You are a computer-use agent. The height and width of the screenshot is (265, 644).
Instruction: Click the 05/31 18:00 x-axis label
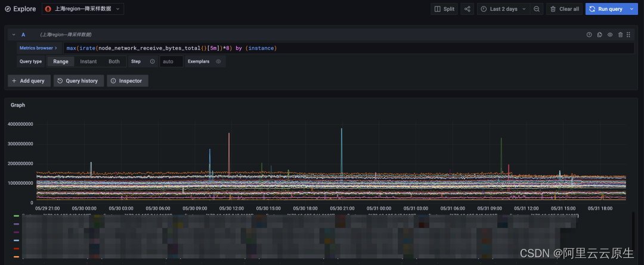tap(600, 208)
